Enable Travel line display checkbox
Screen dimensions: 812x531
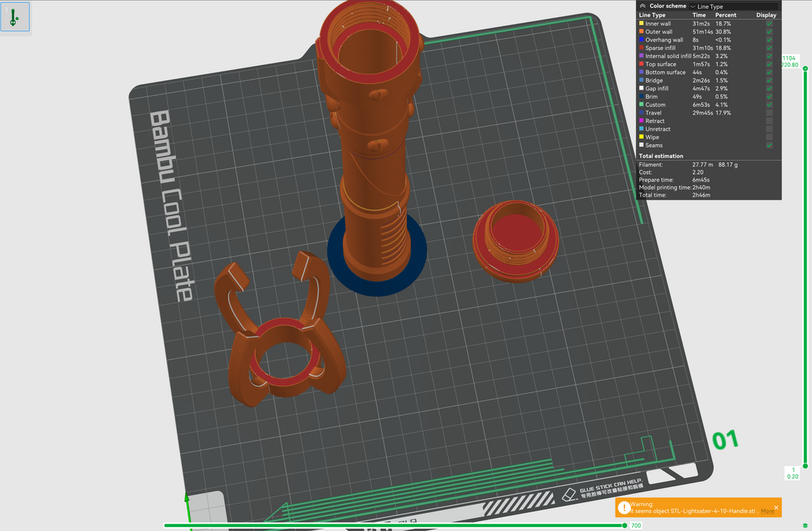(770, 113)
